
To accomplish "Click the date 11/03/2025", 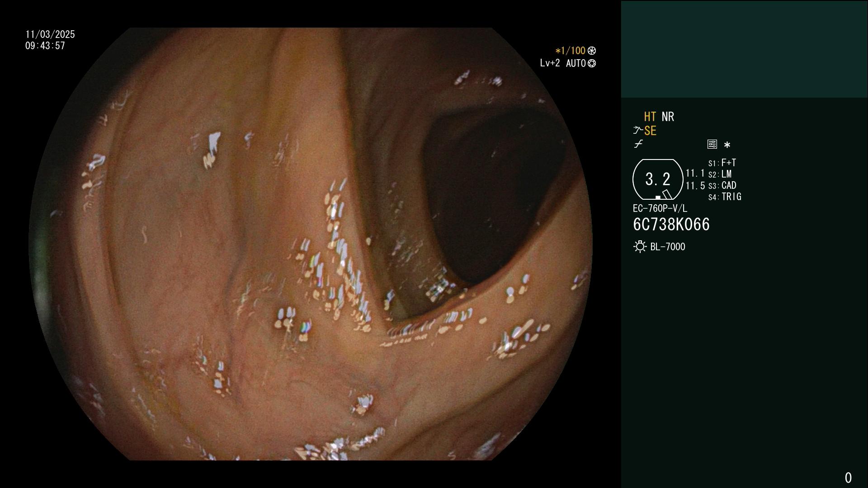I will click(x=50, y=34).
